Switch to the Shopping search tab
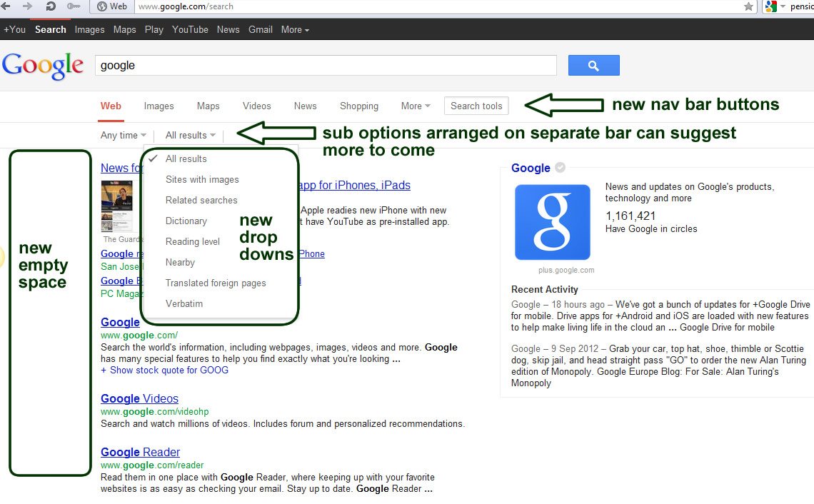The width and height of the screenshot is (814, 504). 358,106
